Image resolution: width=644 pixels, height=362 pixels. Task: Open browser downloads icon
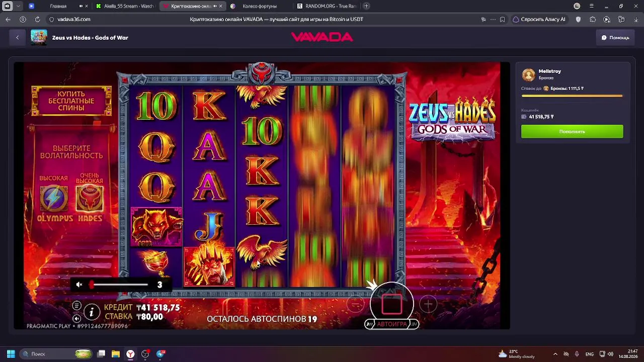coord(636,19)
